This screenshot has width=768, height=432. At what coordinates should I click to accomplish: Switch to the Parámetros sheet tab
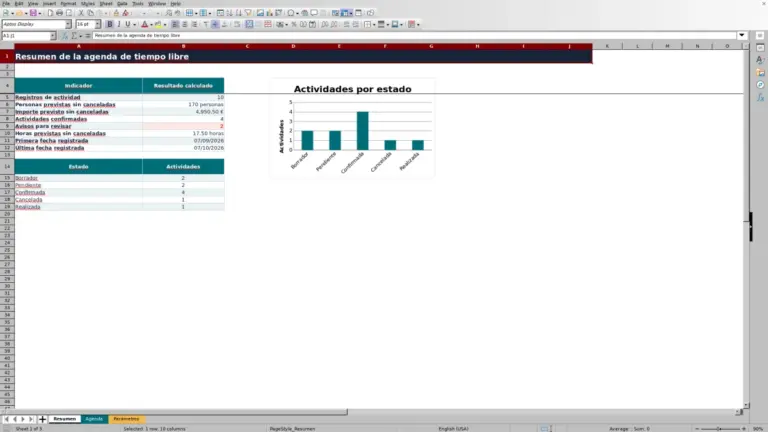(126, 419)
